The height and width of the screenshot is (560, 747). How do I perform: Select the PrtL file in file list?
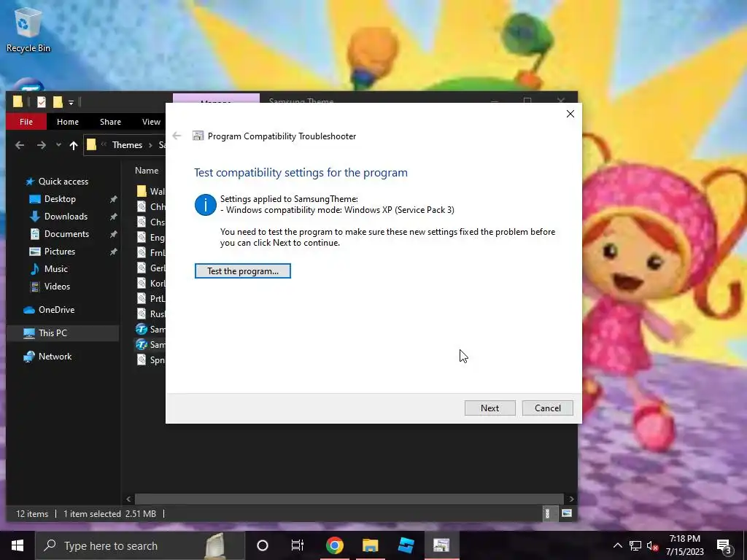point(150,298)
